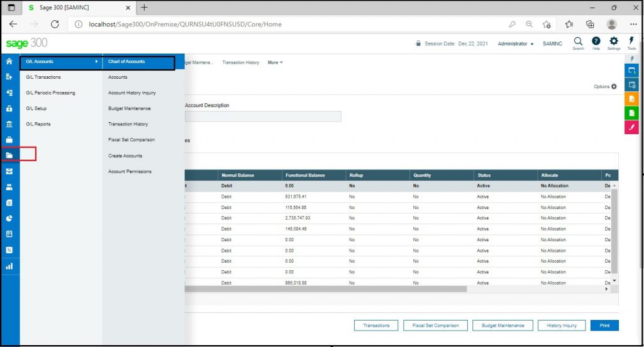
Task: Click the SAMINC company label
Action: click(x=552, y=43)
